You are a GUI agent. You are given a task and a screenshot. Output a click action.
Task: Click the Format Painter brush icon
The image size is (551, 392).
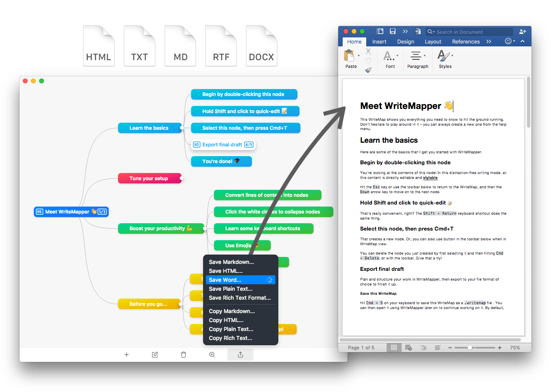click(x=368, y=70)
